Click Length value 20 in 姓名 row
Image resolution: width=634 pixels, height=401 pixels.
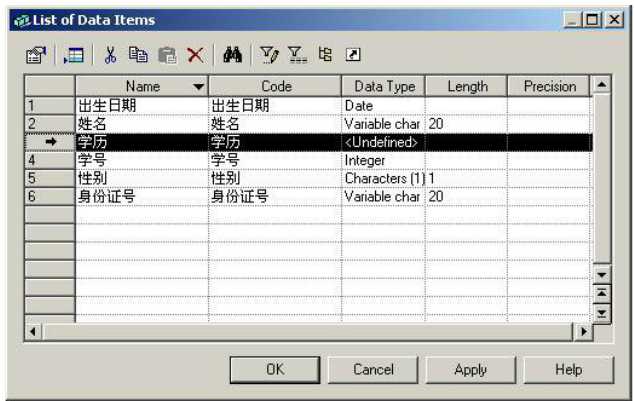click(466, 124)
